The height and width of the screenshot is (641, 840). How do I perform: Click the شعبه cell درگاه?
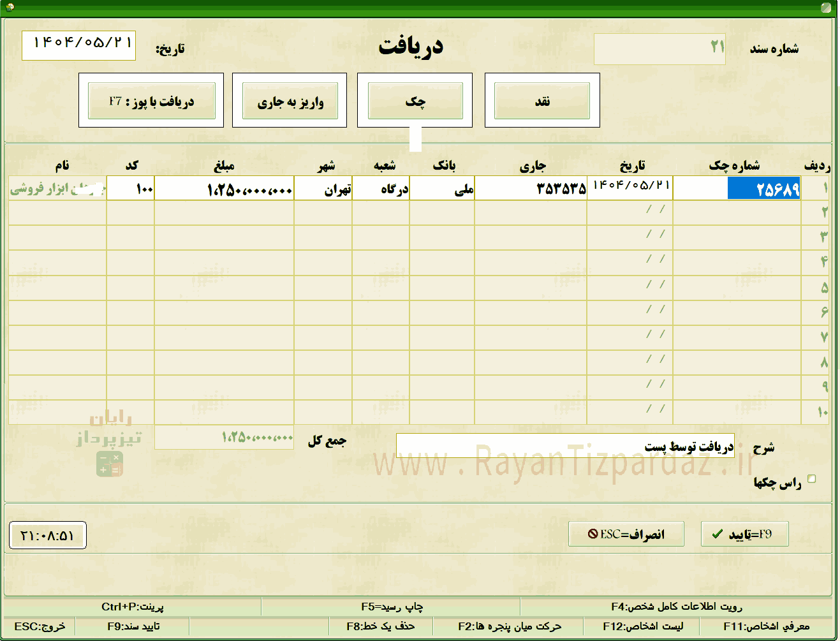pyautogui.click(x=381, y=188)
